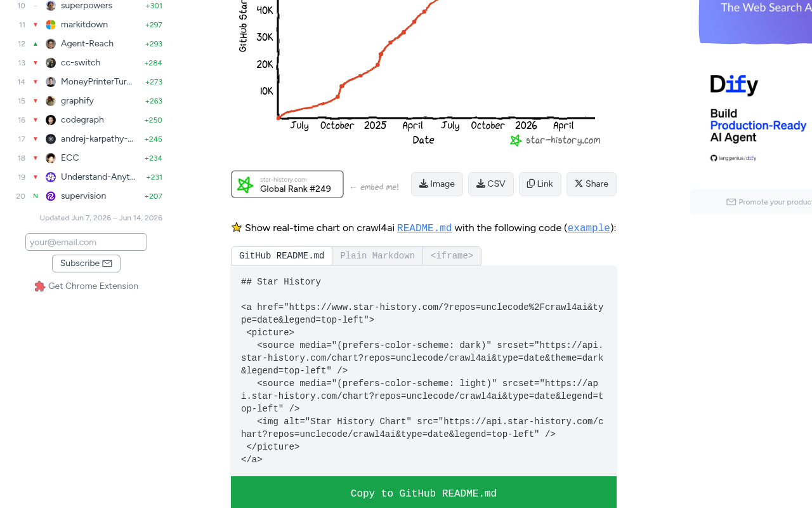Click the download icon on the CSV button
This screenshot has height=508, width=812.
[x=480, y=184]
